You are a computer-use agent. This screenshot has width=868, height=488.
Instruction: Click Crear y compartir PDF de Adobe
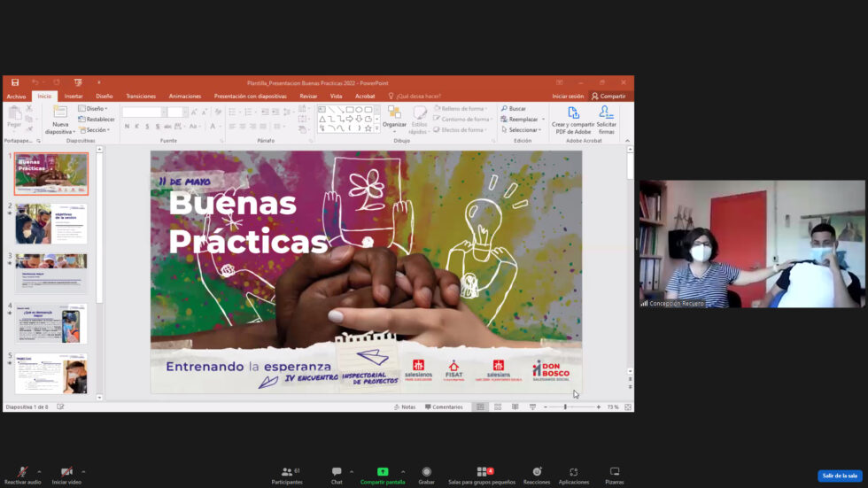(572, 113)
